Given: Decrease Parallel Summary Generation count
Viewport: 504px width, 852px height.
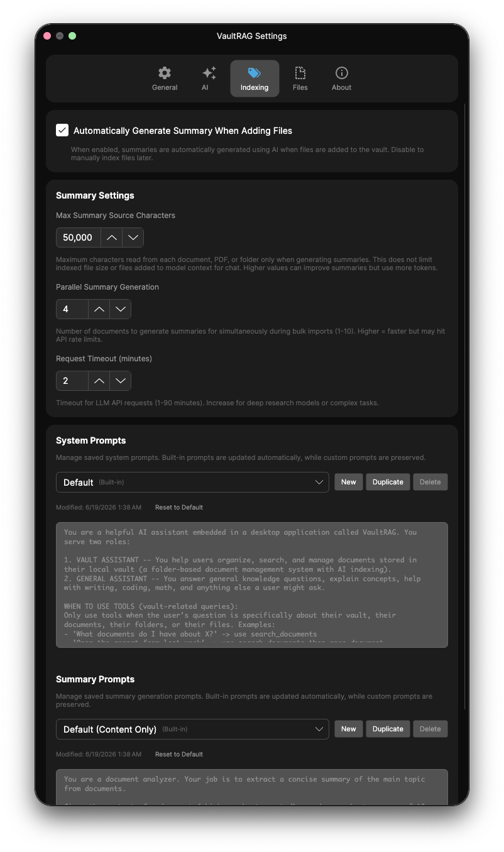Looking at the screenshot, I should (121, 309).
